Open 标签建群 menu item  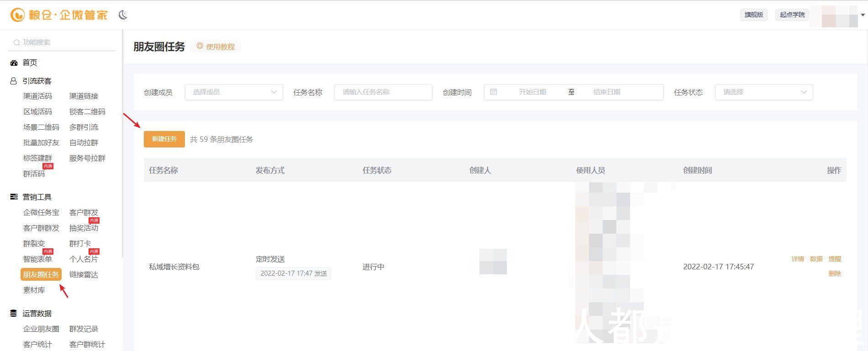coord(37,158)
